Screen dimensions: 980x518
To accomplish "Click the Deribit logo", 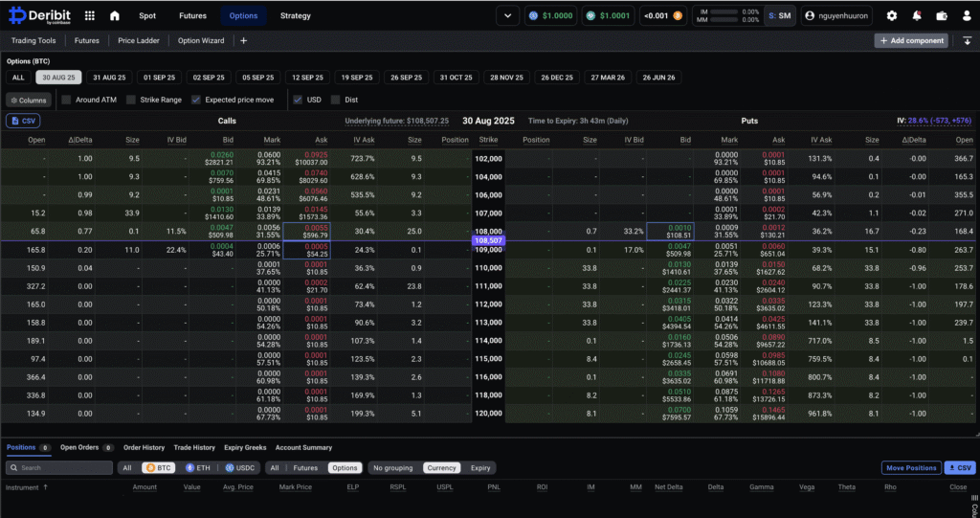I will tap(40, 16).
